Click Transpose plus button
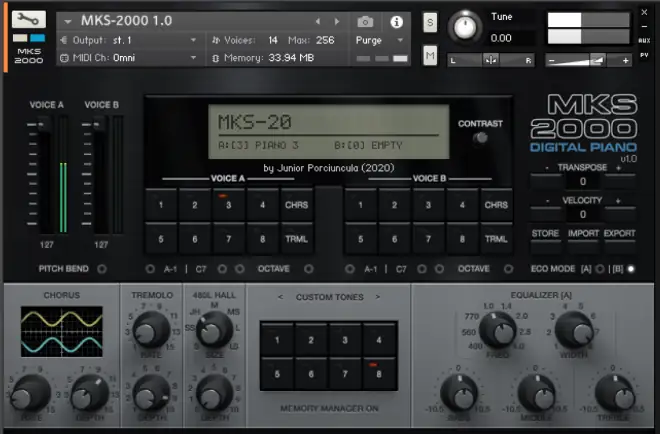This screenshot has height=434, width=660. click(x=620, y=181)
